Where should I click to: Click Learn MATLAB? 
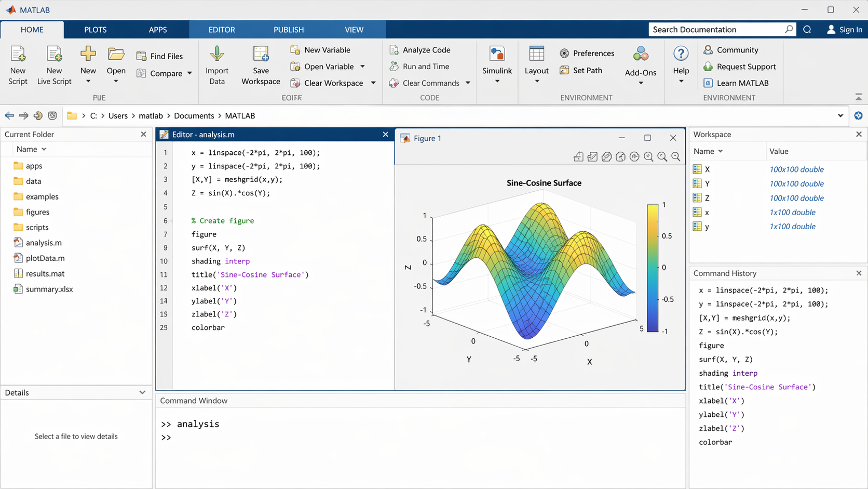736,83
